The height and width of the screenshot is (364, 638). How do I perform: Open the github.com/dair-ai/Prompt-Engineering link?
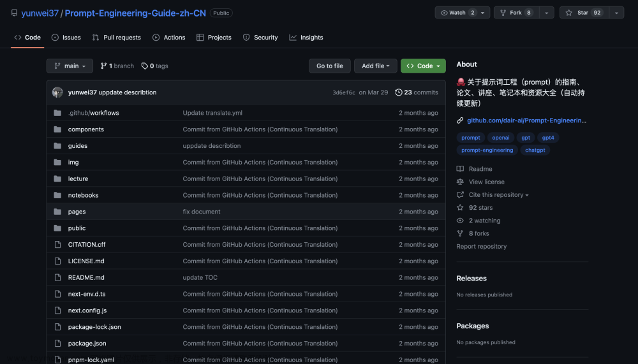[x=526, y=120]
